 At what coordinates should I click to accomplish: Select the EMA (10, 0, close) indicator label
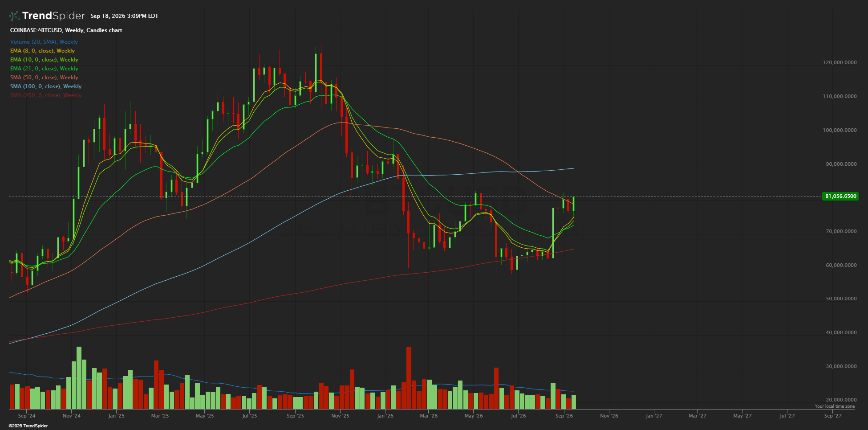tap(44, 60)
